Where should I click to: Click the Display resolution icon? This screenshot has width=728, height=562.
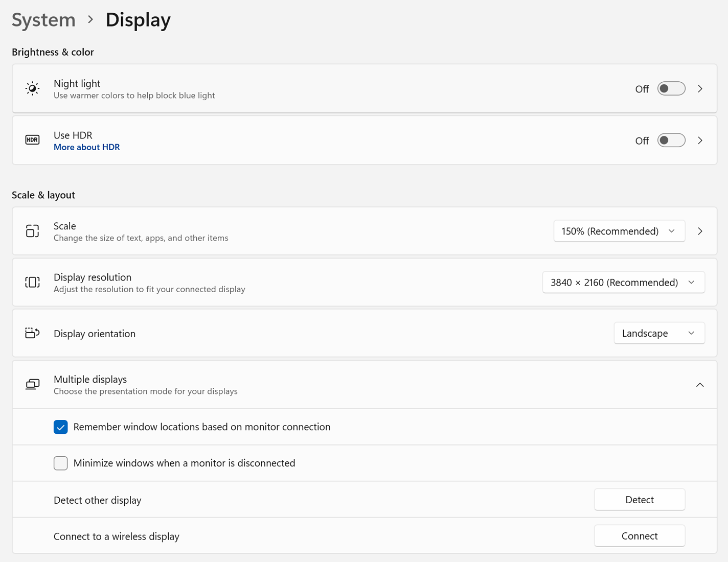coord(32,282)
